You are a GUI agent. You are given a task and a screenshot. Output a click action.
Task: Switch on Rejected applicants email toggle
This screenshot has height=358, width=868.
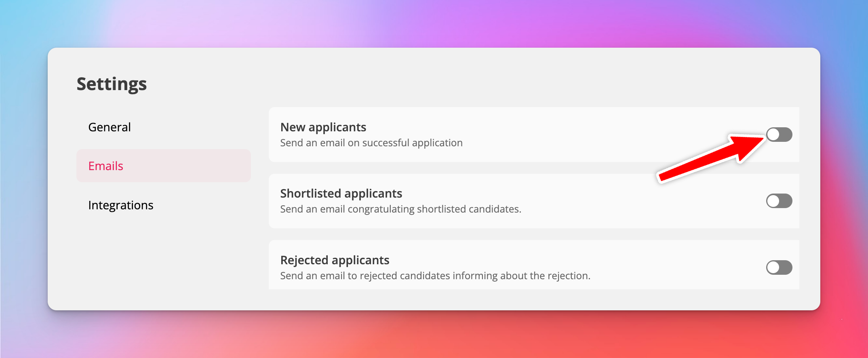(x=779, y=267)
